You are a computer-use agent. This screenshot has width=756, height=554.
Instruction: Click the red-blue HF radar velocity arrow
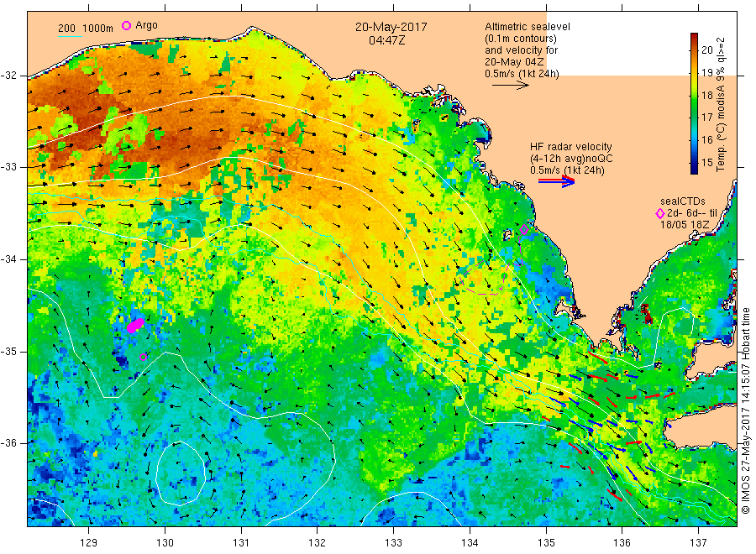coord(556,181)
